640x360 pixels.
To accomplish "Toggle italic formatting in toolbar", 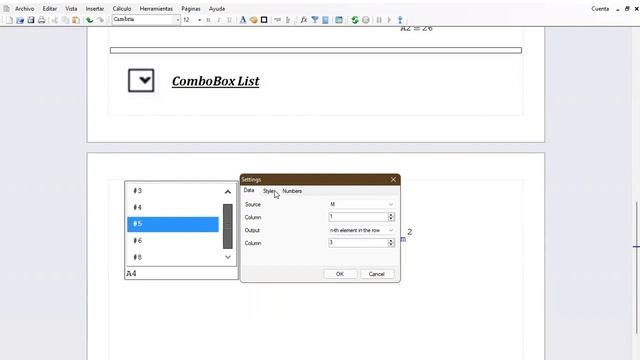I will click(219, 20).
